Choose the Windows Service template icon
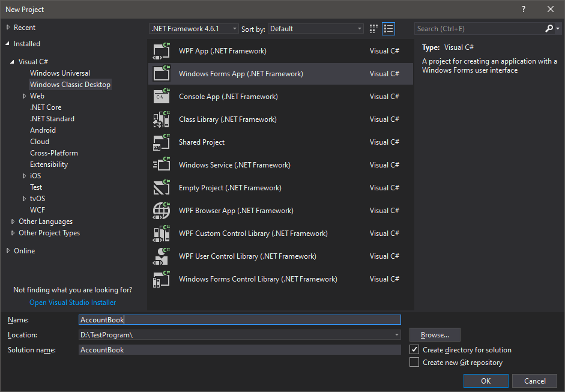This screenshot has height=392, width=565. click(162, 165)
